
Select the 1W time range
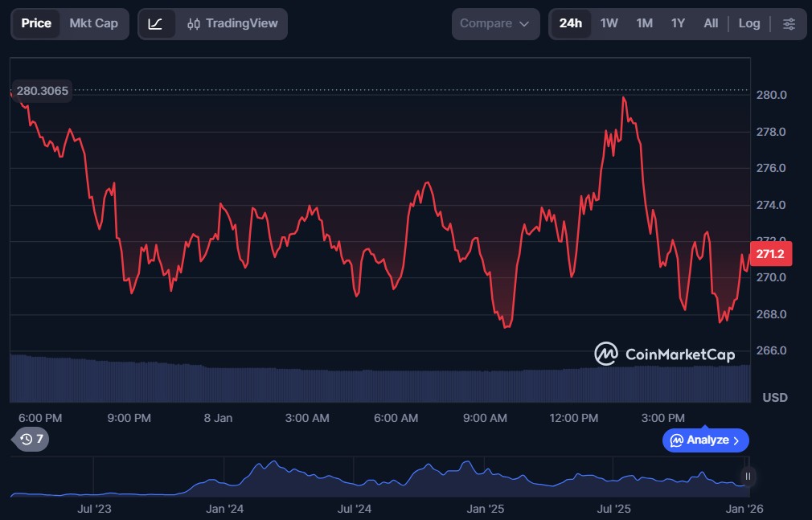coord(609,23)
